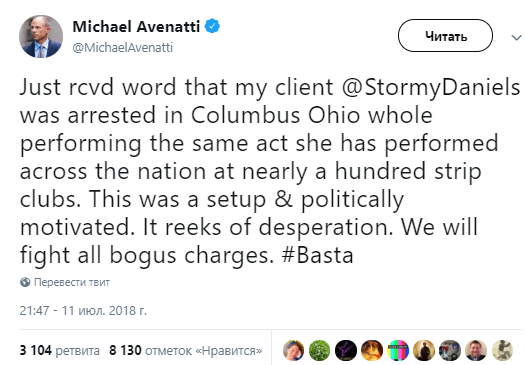Expand the tweet options chevron menu
Image resolution: width=525 pixels, height=365 pixels.
coord(517,38)
